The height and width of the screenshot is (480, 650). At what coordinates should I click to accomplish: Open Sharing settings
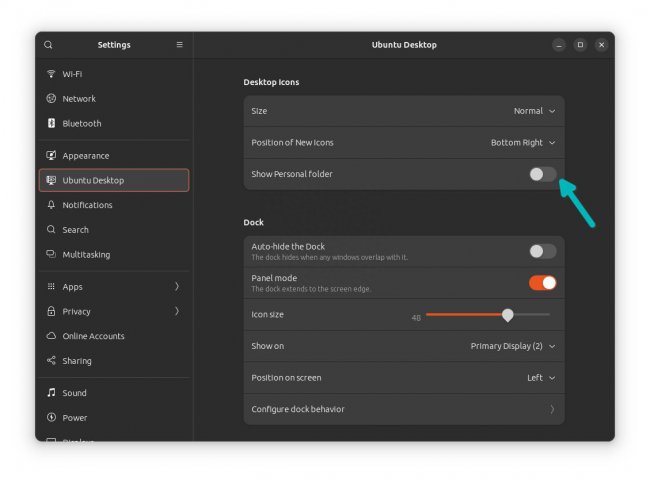114,360
